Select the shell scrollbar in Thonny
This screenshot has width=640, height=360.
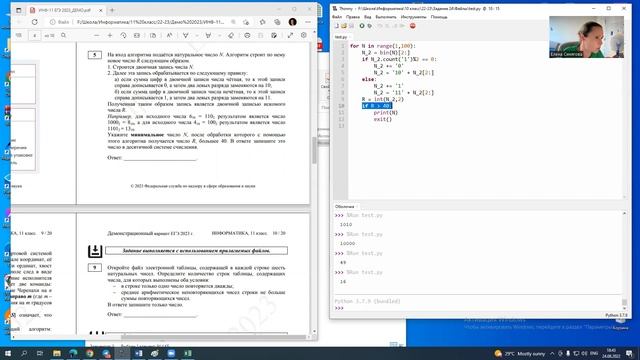[624, 302]
